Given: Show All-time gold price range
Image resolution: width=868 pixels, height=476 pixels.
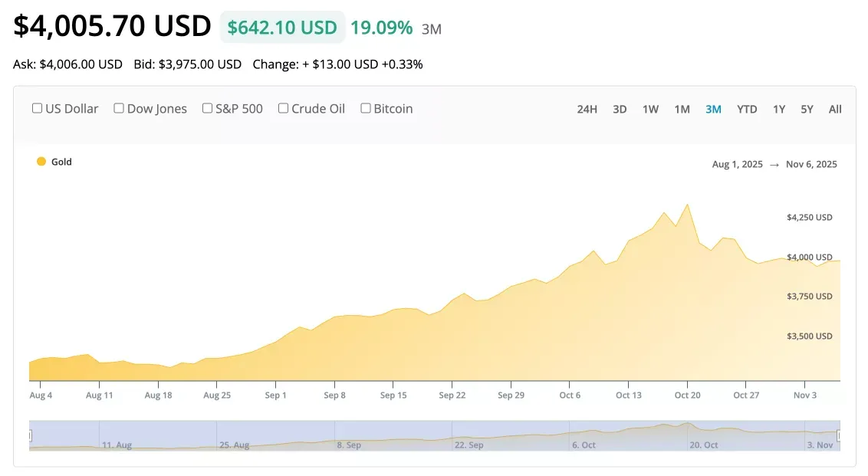Looking at the screenshot, I should click(835, 109).
